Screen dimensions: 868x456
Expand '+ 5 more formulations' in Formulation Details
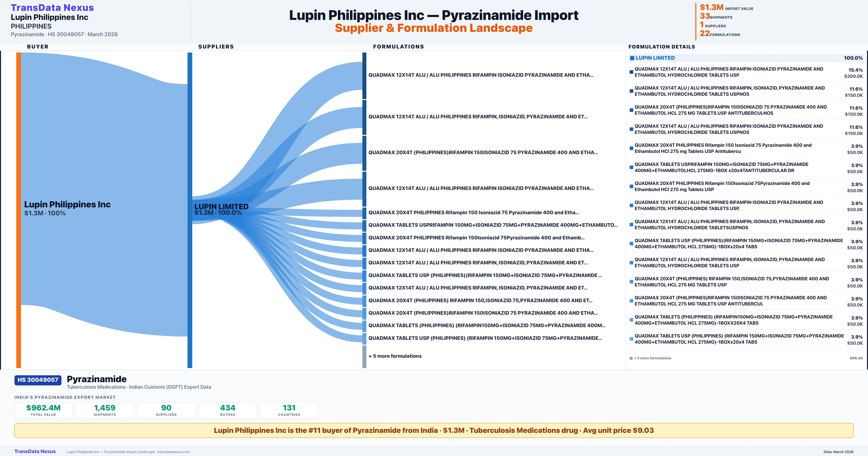pyautogui.click(x=652, y=358)
